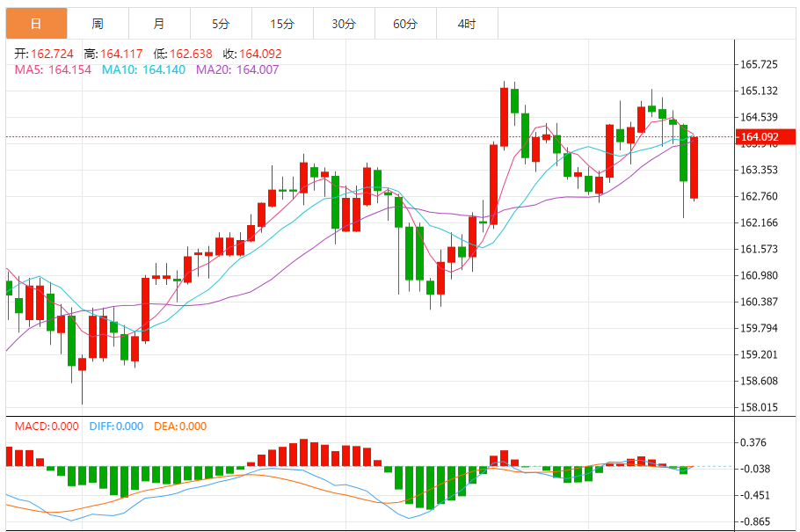Click the MA10: 164.140 indicator label
Image resolution: width=800 pixels, height=532 pixels.
point(143,70)
